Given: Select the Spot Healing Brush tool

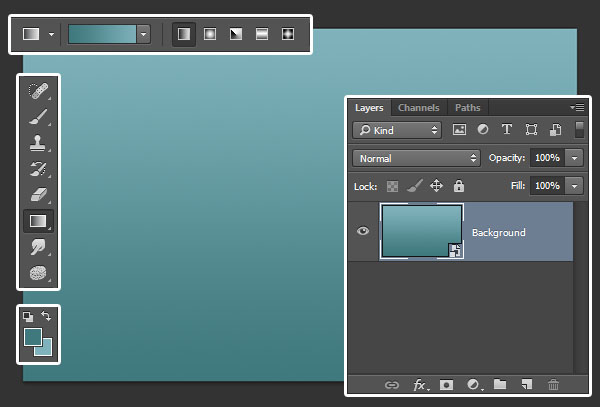Looking at the screenshot, I should (38, 92).
